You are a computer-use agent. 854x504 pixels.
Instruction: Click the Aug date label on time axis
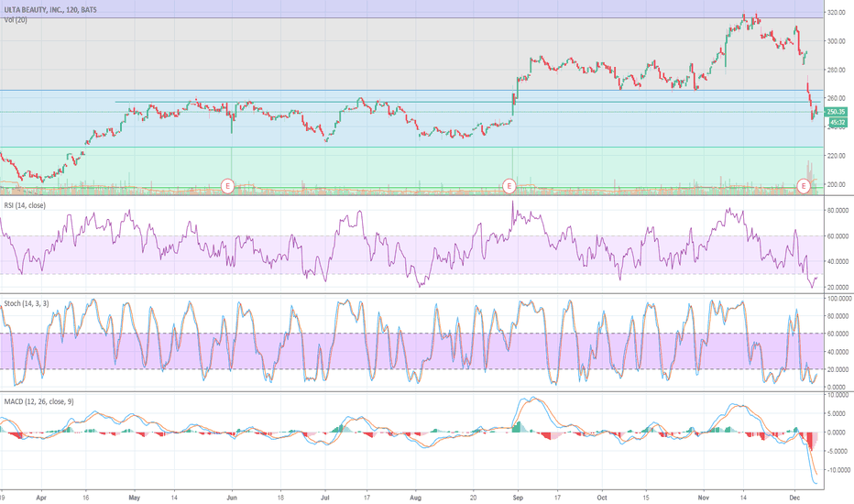(x=415, y=498)
